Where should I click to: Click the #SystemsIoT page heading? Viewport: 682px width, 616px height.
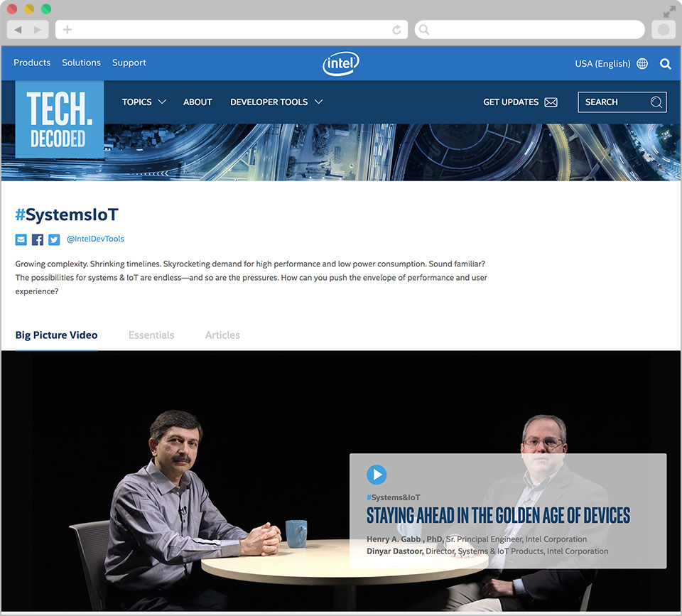click(67, 215)
